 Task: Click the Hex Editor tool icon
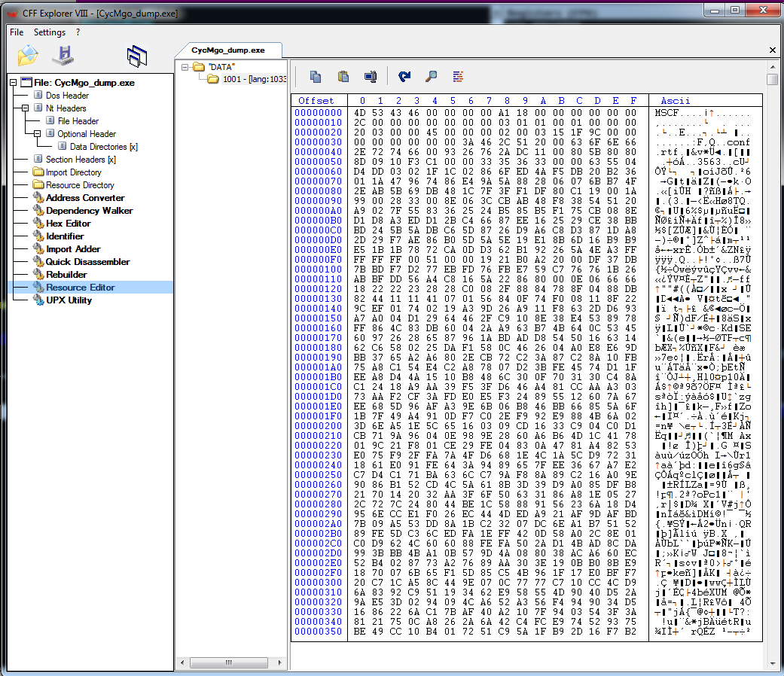coord(38,224)
